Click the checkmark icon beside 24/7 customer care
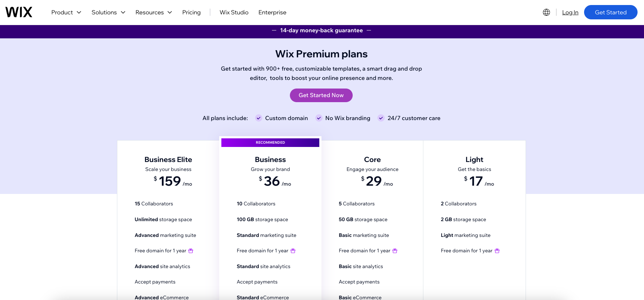Screen dimensions: 644x300 tap(381, 118)
